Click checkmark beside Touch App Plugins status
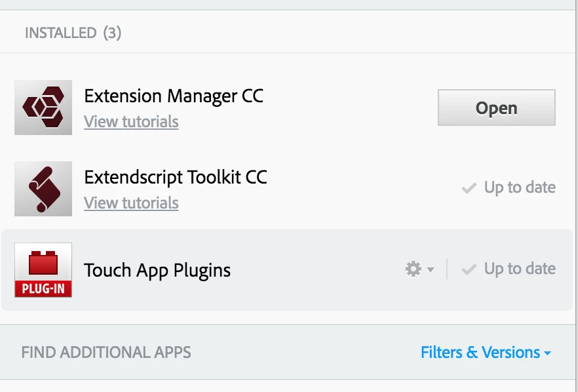 point(469,269)
